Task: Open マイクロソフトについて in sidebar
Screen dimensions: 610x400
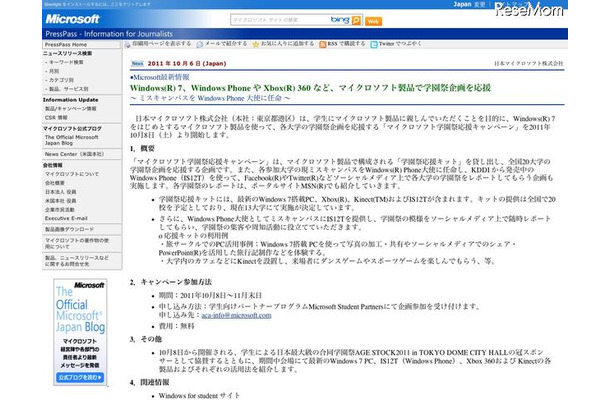Action: (72, 174)
